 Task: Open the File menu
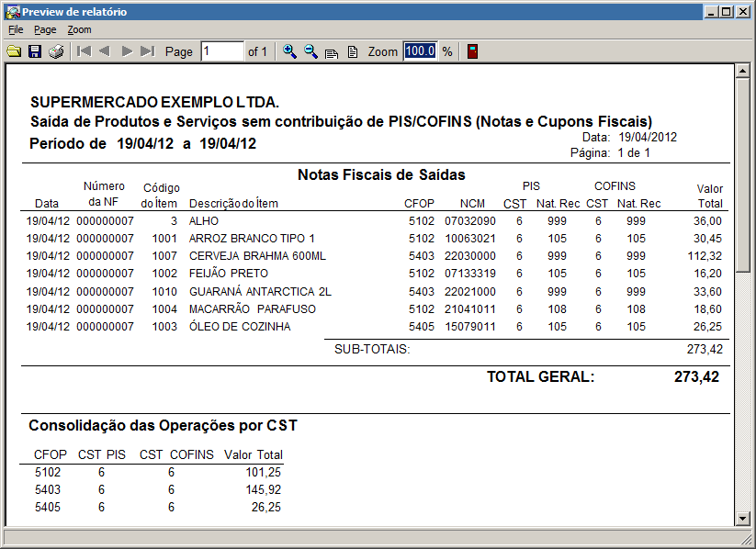click(16, 29)
